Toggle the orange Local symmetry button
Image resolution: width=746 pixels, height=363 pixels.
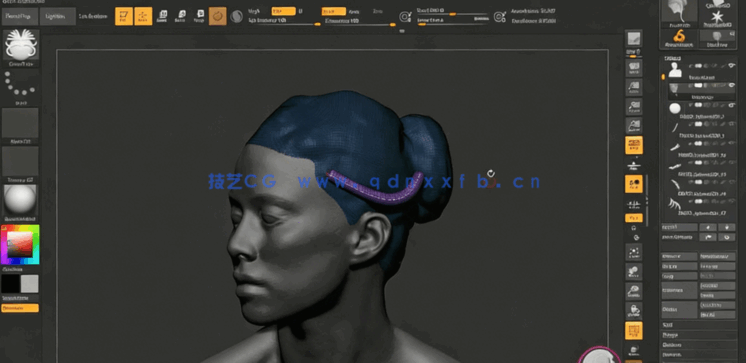(x=634, y=184)
